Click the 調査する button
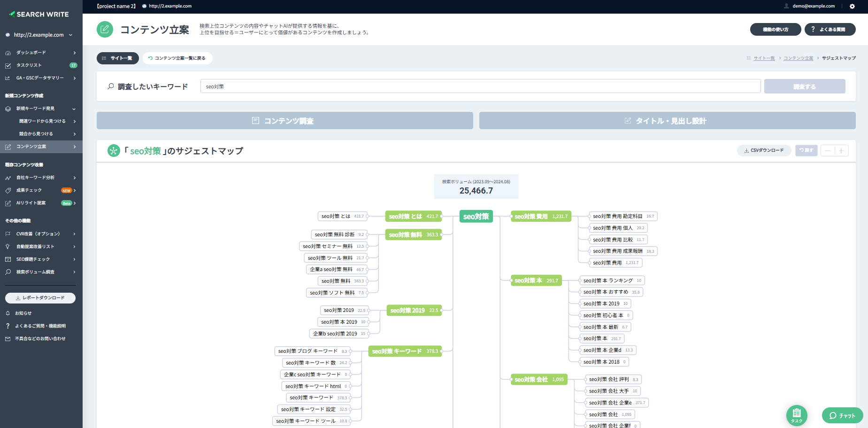The image size is (868, 428). pos(805,86)
